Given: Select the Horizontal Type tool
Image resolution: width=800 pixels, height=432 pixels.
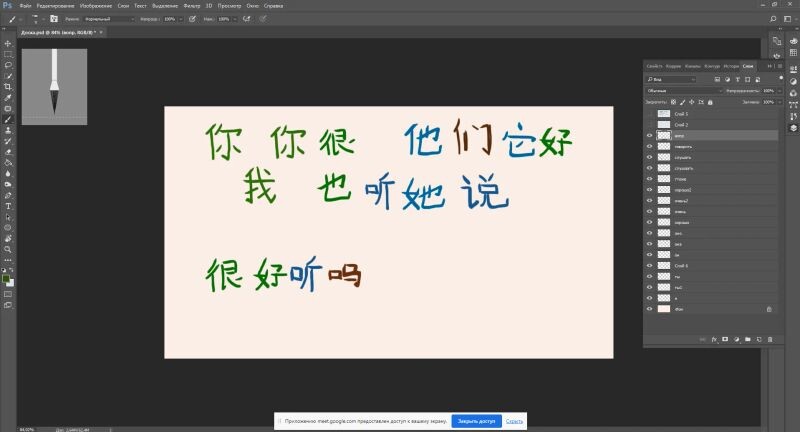Looking at the screenshot, I should 8,205.
